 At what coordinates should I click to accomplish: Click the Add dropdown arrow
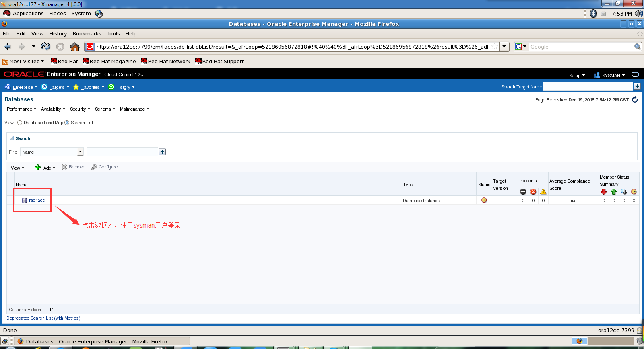pos(54,168)
